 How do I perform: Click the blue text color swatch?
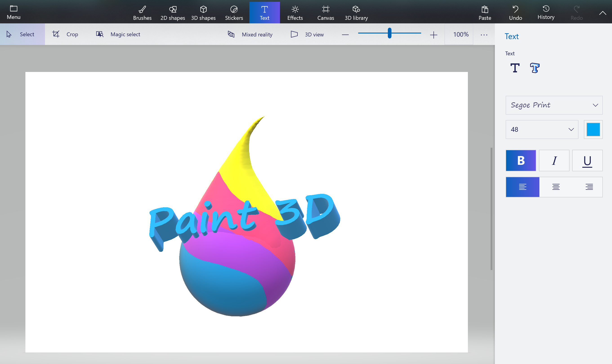(x=593, y=130)
